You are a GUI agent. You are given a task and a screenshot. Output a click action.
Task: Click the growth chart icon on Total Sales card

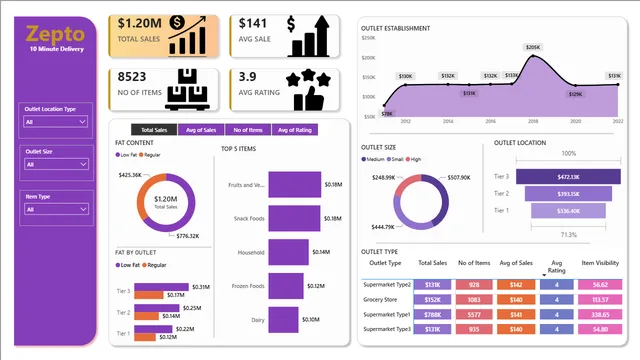pos(187,35)
